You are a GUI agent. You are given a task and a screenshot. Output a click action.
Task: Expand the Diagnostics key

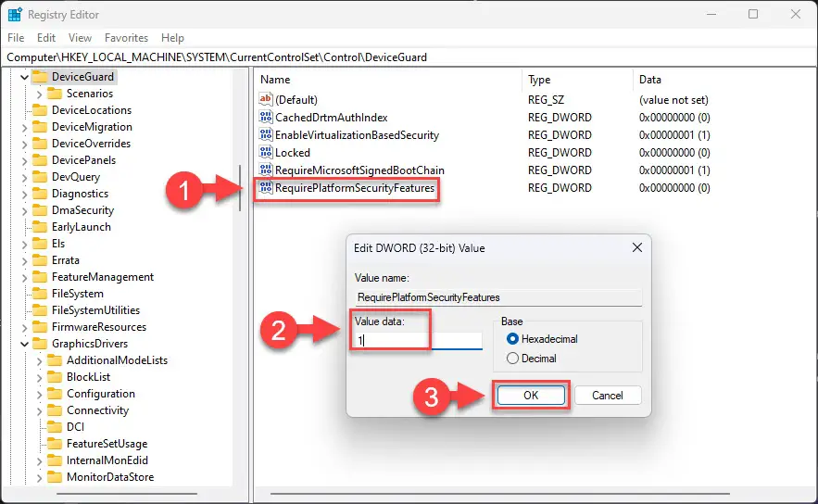pos(24,194)
